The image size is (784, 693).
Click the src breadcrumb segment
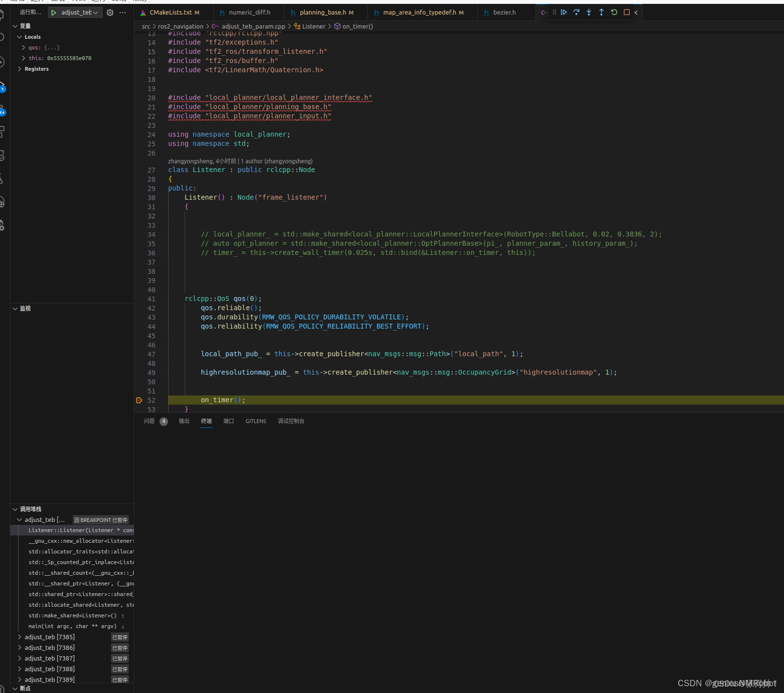[146, 27]
